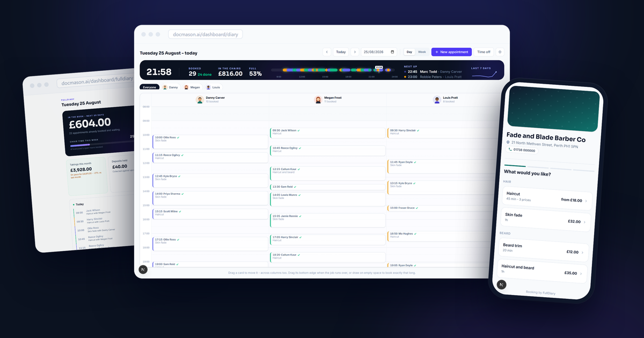
Task: Open the 09:30 Jack Wilson appointment
Action: [x=327, y=133]
